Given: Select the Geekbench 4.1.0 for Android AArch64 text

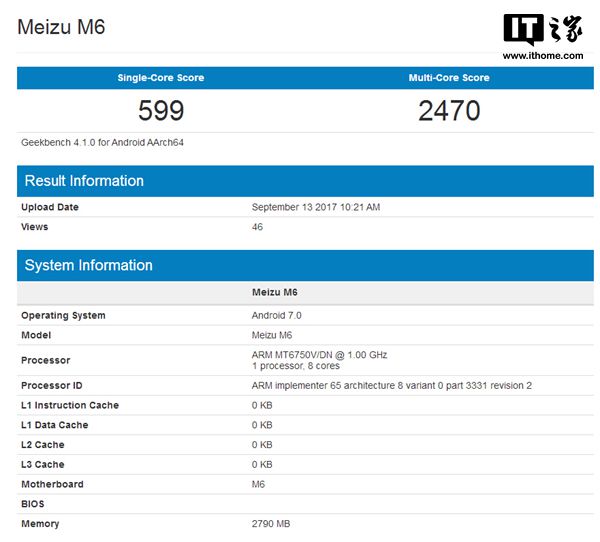Looking at the screenshot, I should [x=103, y=142].
